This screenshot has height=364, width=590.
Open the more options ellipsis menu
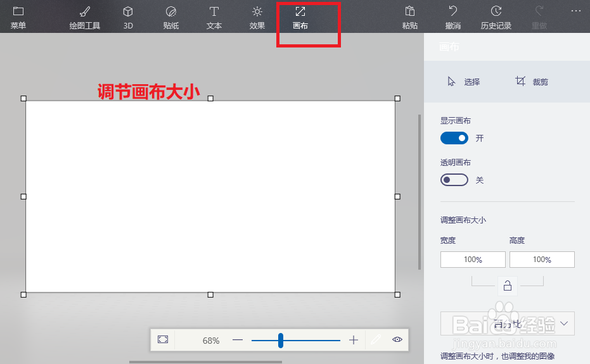click(575, 11)
